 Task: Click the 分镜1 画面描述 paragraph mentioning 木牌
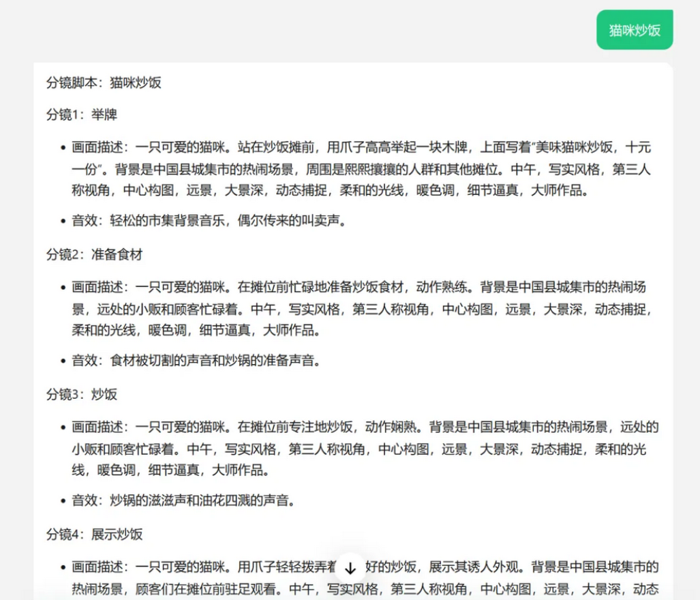pyautogui.click(x=362, y=169)
